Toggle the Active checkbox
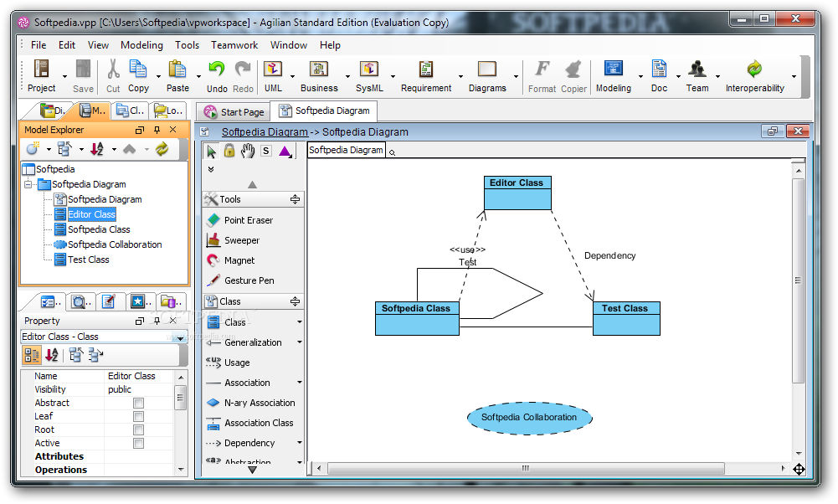The height and width of the screenshot is (504, 838). (138, 443)
